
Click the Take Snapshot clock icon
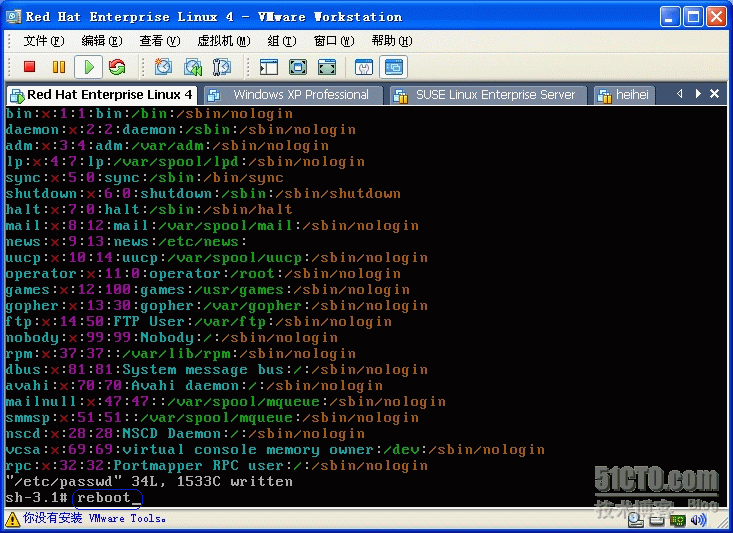click(163, 67)
